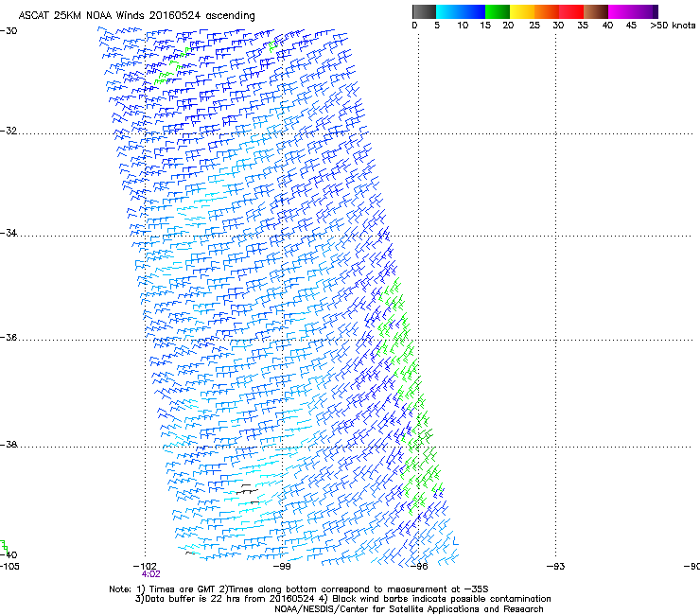
Task: Click the '-32' latitude axis label
Action: [9, 131]
